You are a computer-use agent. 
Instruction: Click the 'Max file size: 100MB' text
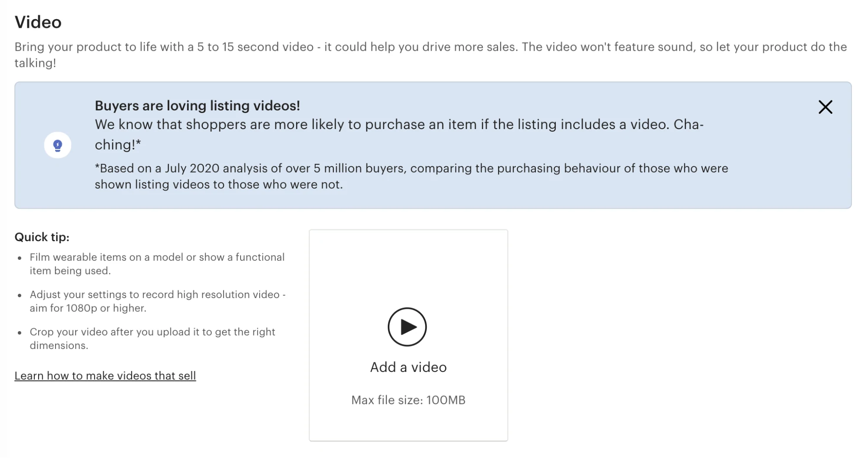tap(408, 400)
